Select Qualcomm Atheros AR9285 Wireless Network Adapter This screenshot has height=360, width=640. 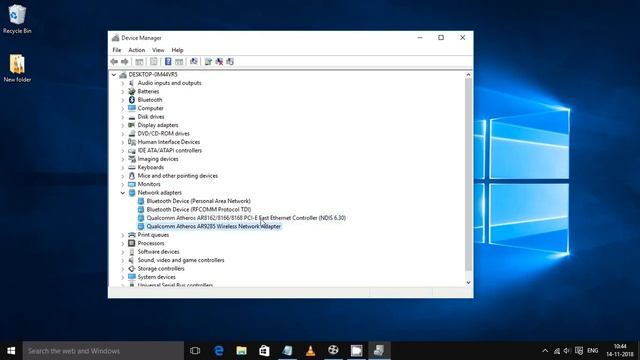coord(213,226)
